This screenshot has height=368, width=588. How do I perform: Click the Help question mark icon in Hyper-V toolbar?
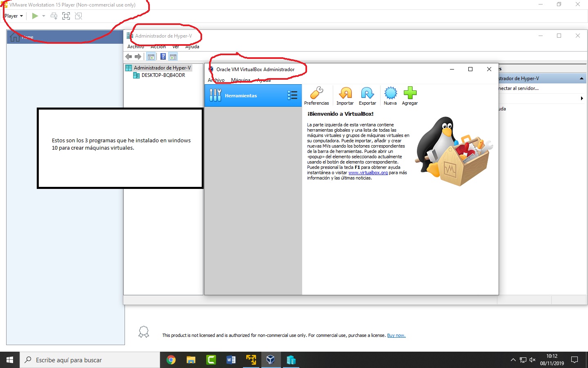coord(163,56)
